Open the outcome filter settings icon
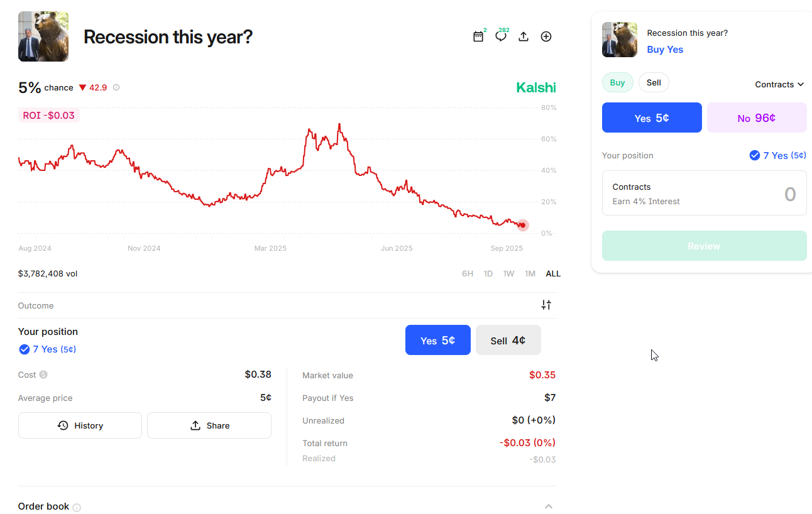This screenshot has height=514, width=812. click(546, 305)
